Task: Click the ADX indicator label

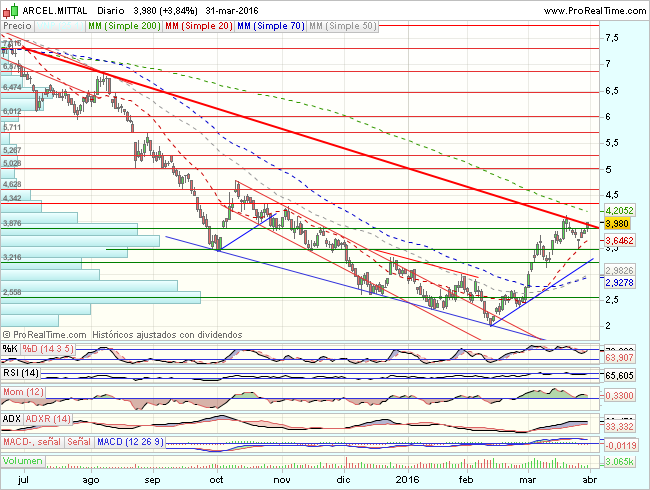Action: 12,417
